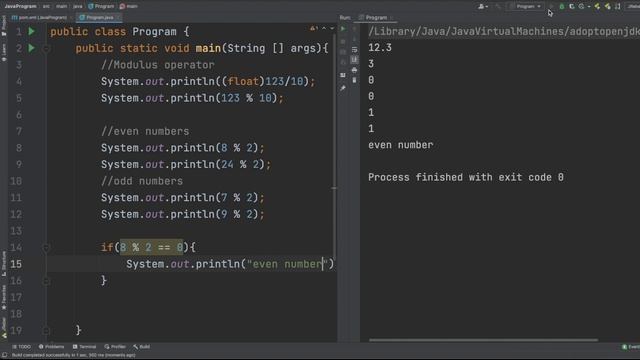
Task: Open the Learn tool window
Action: [x=4, y=52]
